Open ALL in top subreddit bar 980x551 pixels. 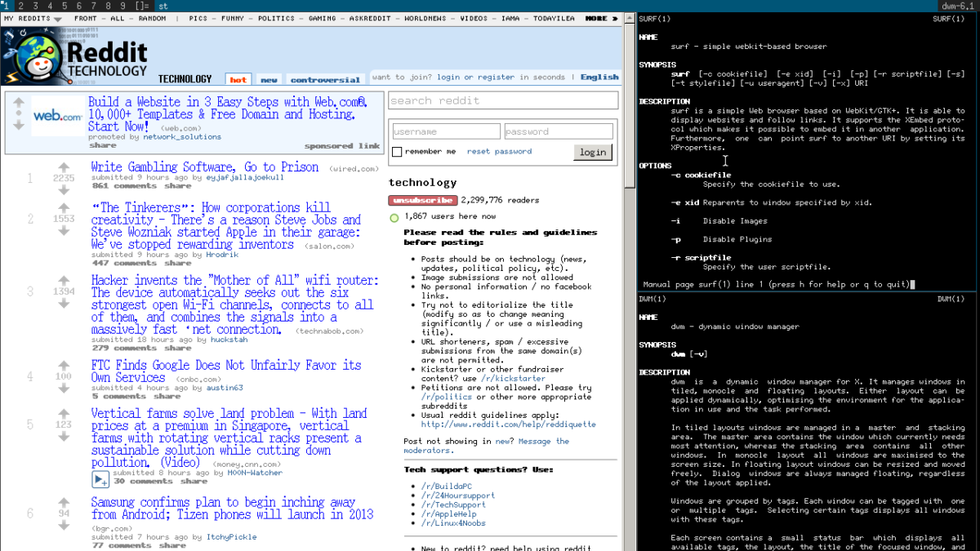(x=118, y=18)
